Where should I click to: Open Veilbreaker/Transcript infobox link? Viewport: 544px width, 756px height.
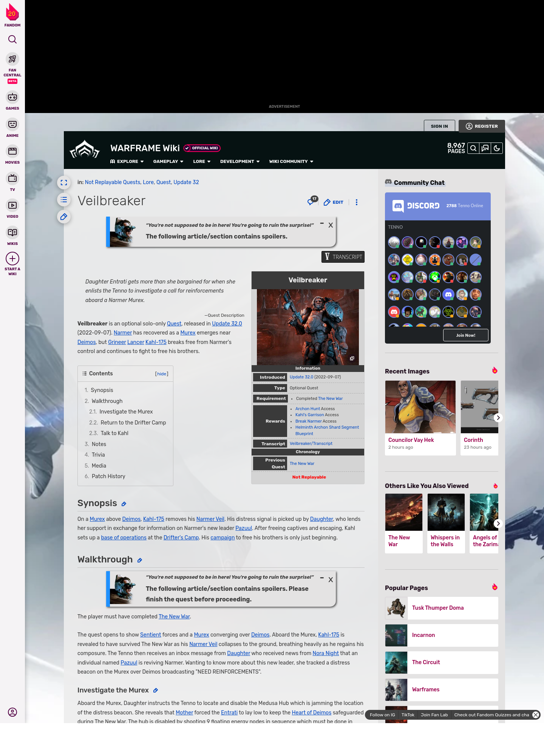point(311,443)
